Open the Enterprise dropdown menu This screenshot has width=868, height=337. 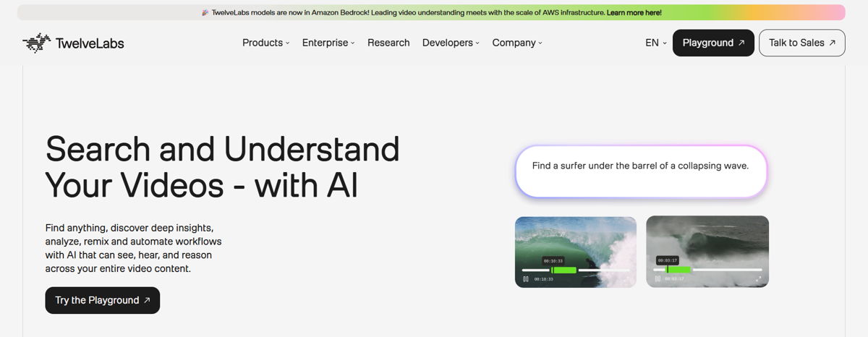[328, 43]
